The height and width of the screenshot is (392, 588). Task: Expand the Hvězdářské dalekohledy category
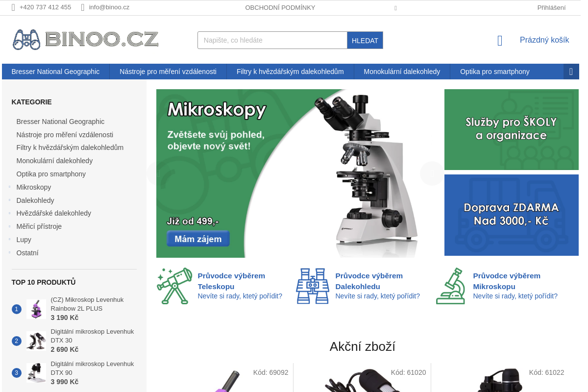(8, 213)
